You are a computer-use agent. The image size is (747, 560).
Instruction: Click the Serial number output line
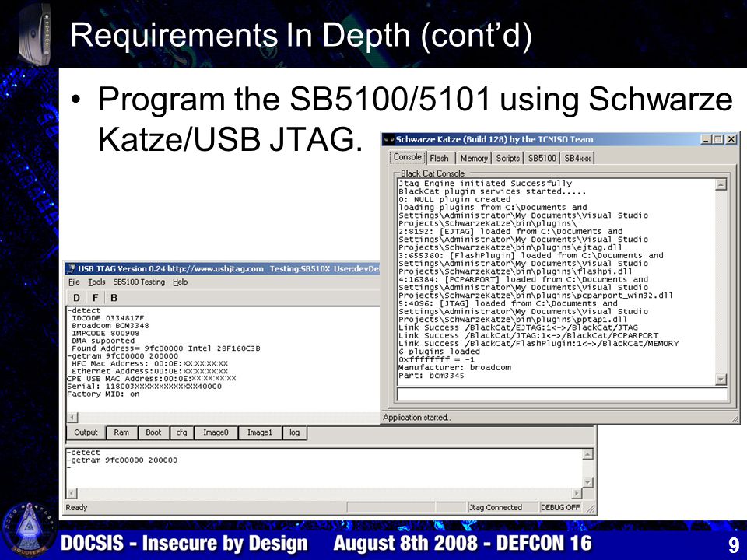click(145, 387)
